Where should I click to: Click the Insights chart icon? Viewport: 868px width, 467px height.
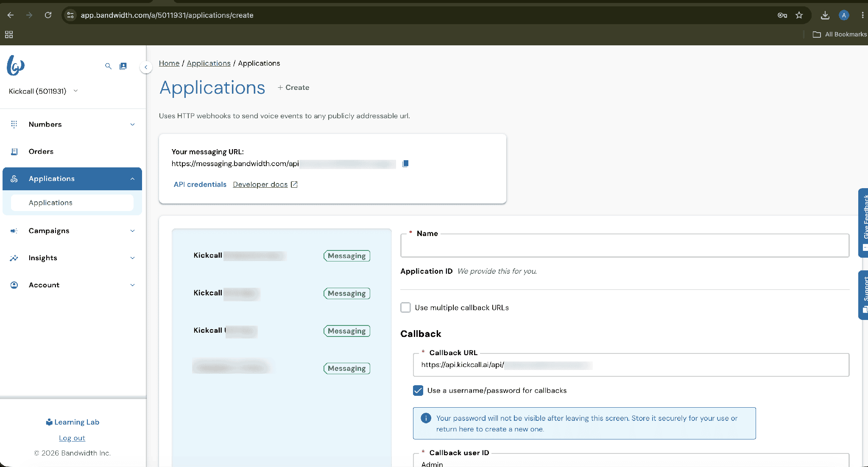tap(14, 258)
